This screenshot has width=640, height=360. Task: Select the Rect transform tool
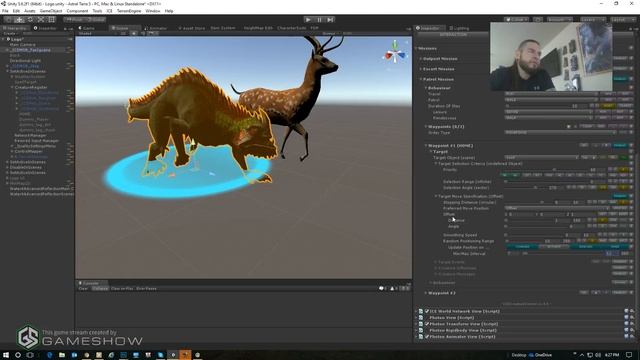[51, 19]
